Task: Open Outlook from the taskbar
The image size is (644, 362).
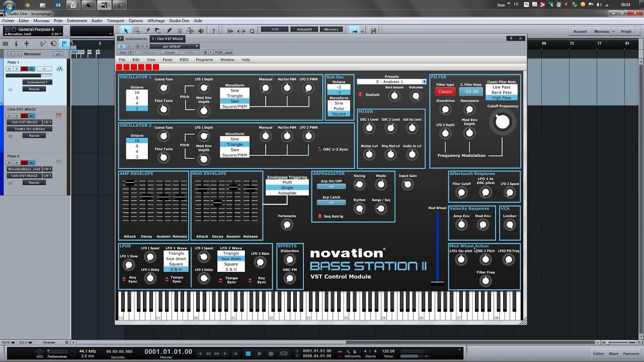Action: [58, 6]
